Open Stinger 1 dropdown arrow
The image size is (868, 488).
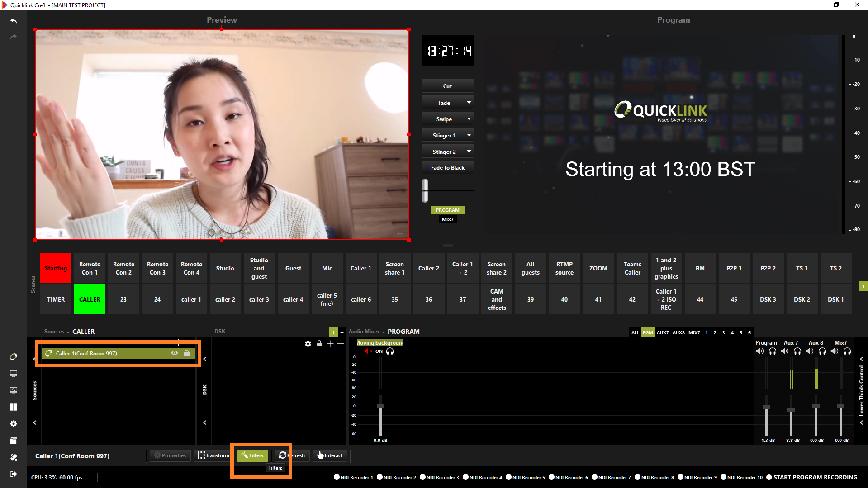(x=469, y=135)
